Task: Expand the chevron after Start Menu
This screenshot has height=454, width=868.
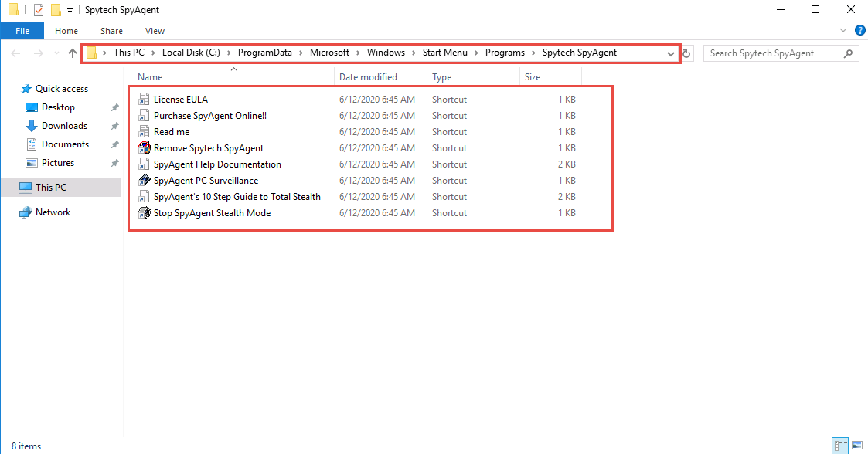Action: pyautogui.click(x=477, y=53)
